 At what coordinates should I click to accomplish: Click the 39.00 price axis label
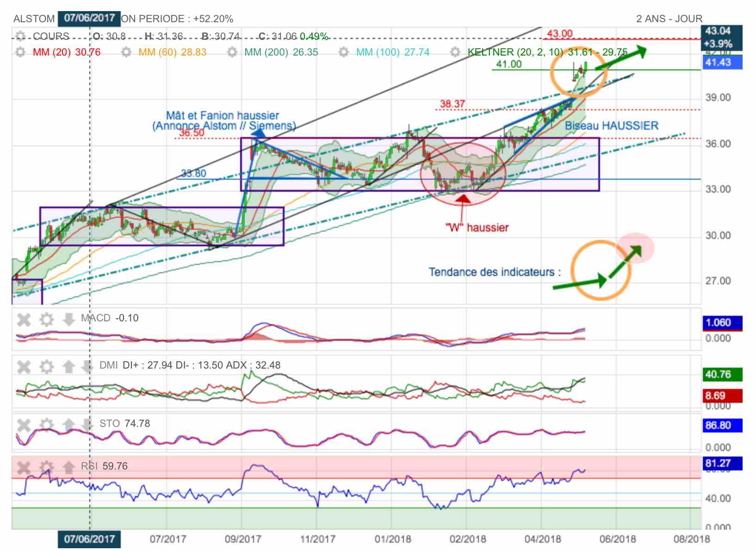coord(718,98)
